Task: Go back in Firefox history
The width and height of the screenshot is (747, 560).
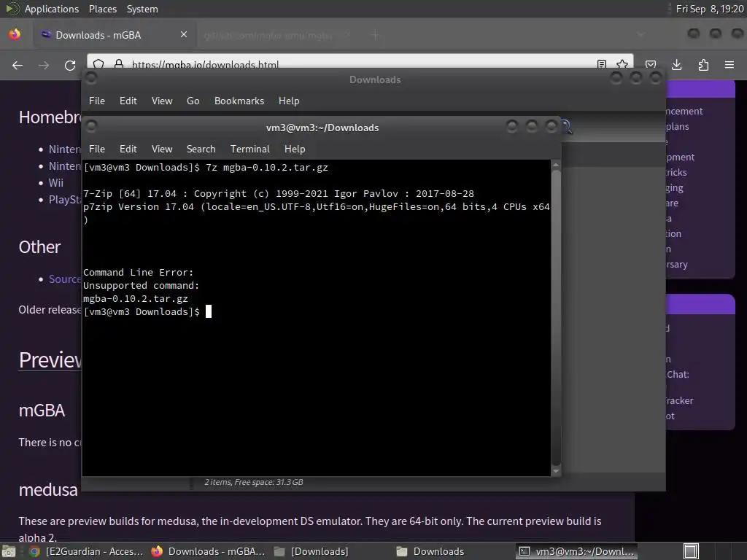Action: 18,65
